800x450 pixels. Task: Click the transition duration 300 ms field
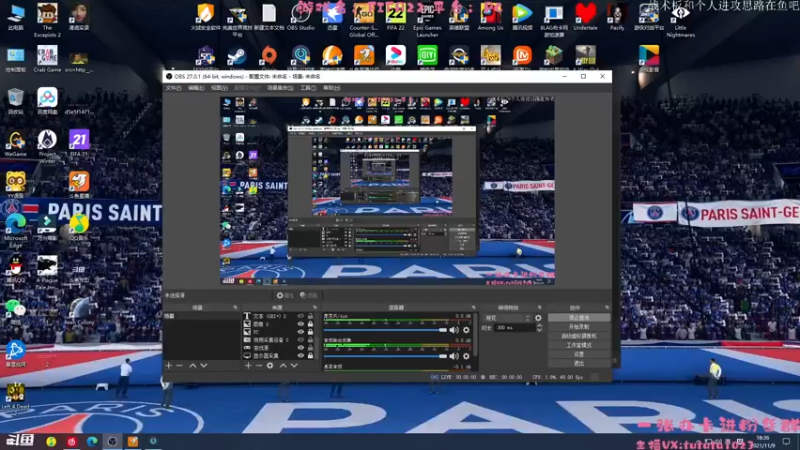point(515,328)
